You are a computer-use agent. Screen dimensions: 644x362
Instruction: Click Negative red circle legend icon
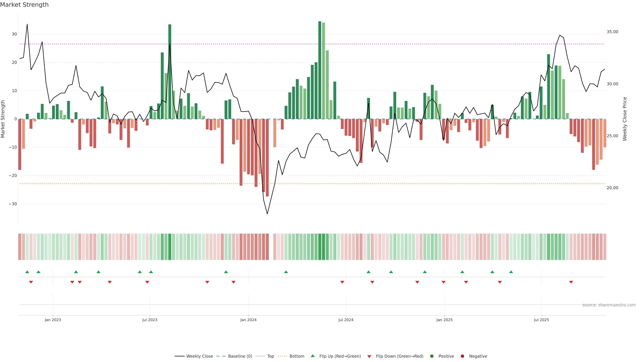pos(462,356)
